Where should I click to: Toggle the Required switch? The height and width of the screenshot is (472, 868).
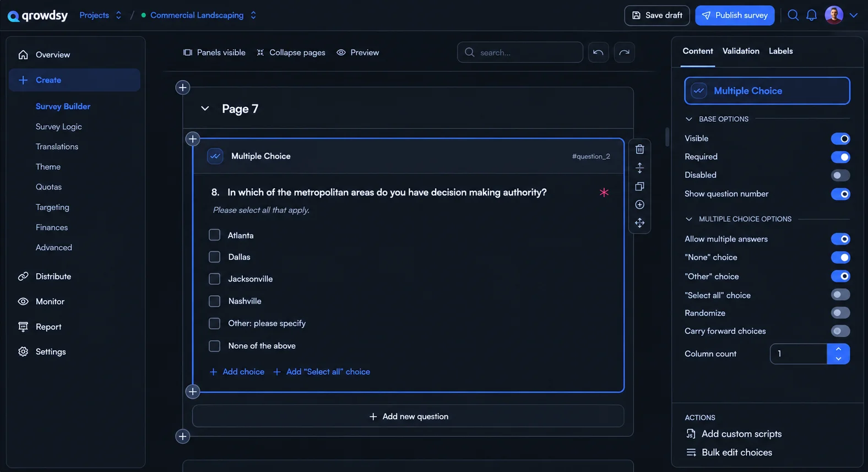coord(840,157)
